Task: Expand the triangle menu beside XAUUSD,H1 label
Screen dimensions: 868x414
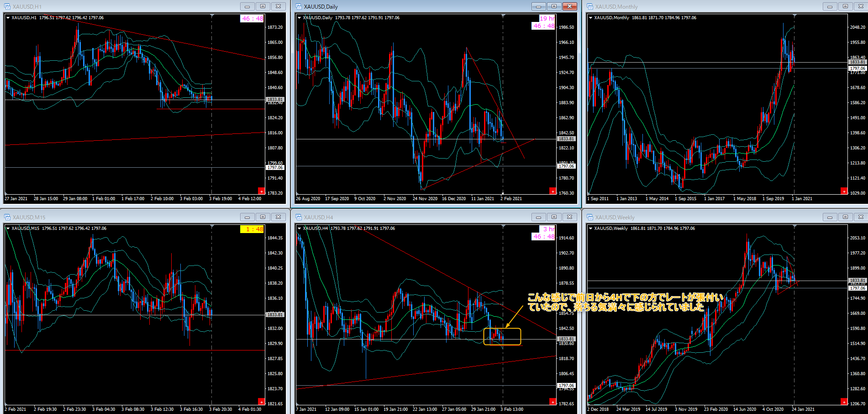Action: [x=8, y=18]
